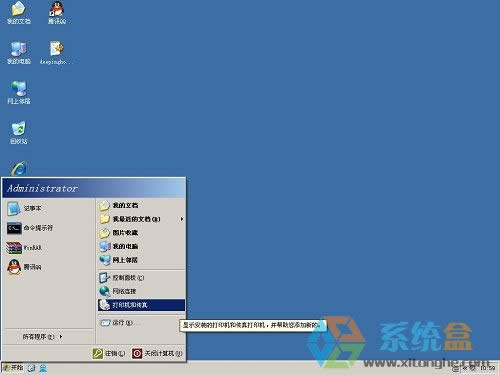Launch Command Prompt from start menu
This screenshot has width=500, height=375.
48,228
